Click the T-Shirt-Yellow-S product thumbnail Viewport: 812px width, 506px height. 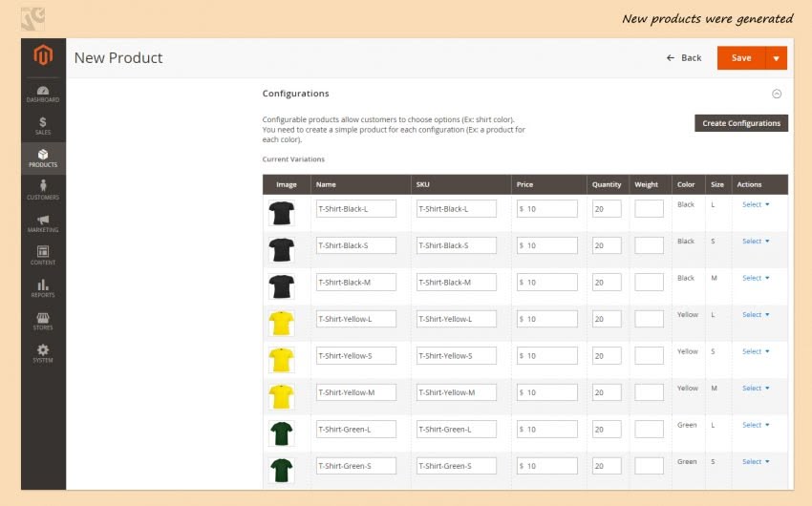pyautogui.click(x=282, y=360)
